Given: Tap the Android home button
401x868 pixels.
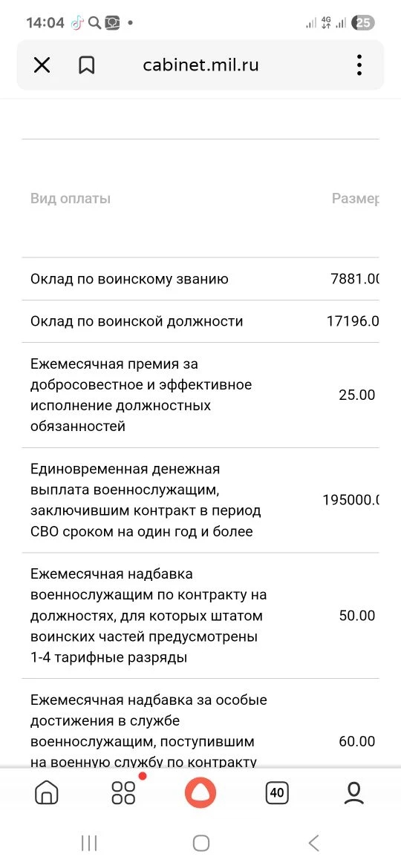Looking at the screenshot, I should (200, 843).
